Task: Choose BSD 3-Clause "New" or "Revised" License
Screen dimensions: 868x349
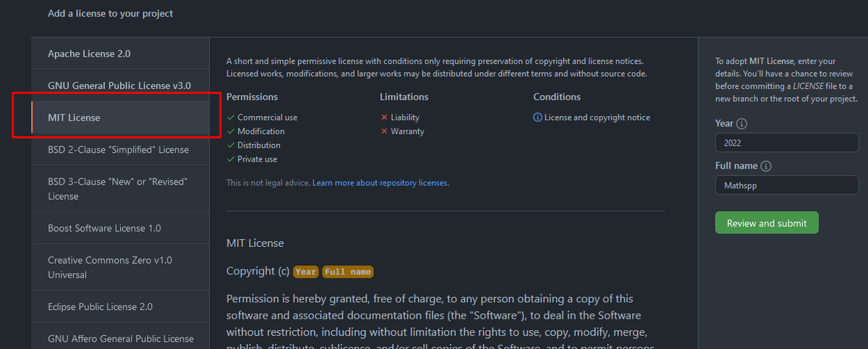Action: 120,189
